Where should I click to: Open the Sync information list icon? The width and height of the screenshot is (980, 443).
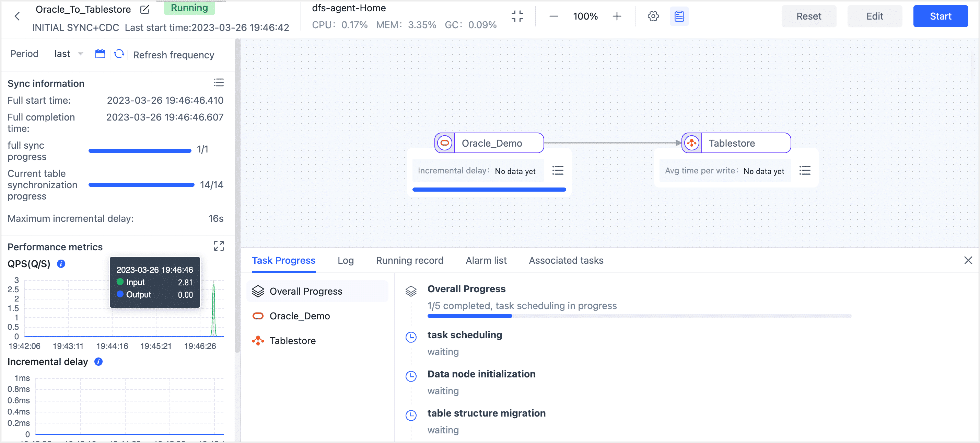tap(219, 82)
